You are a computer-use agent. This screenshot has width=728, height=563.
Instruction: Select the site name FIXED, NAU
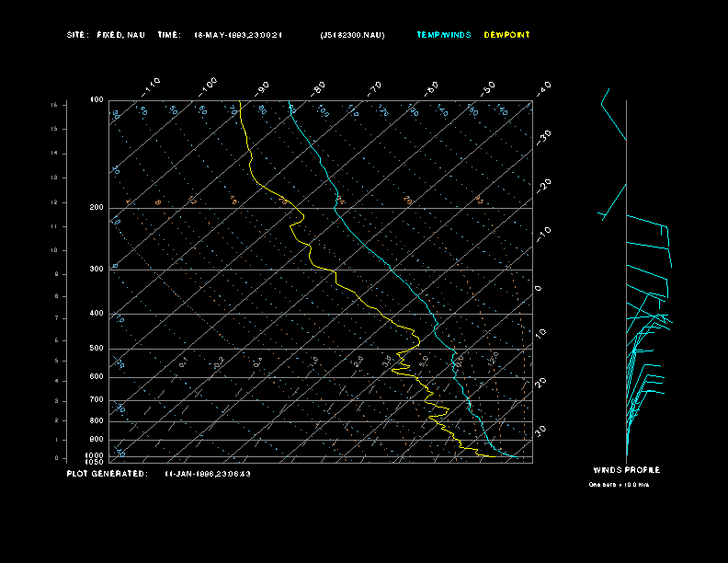point(120,35)
